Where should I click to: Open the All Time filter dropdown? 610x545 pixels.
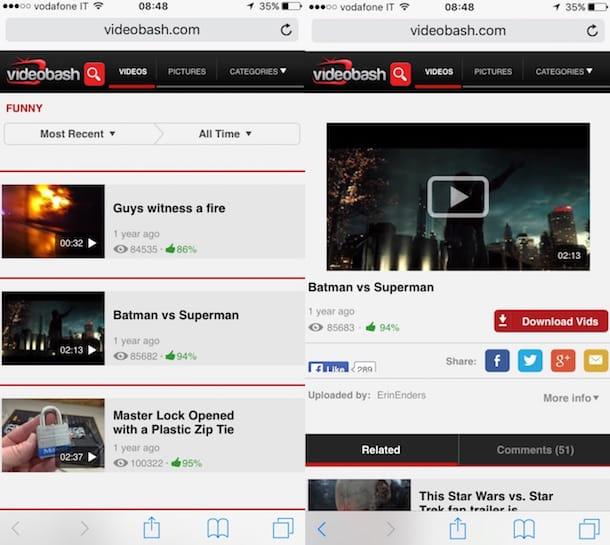[x=226, y=134]
